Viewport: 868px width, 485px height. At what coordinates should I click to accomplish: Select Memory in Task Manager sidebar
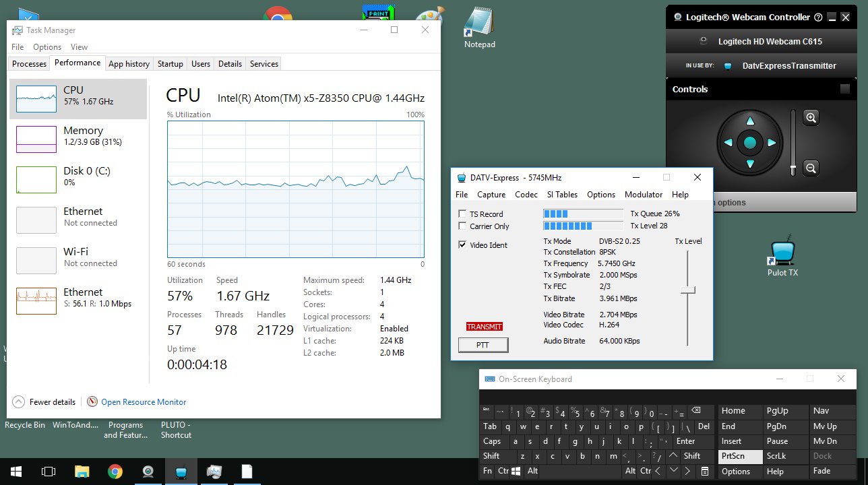[78, 139]
